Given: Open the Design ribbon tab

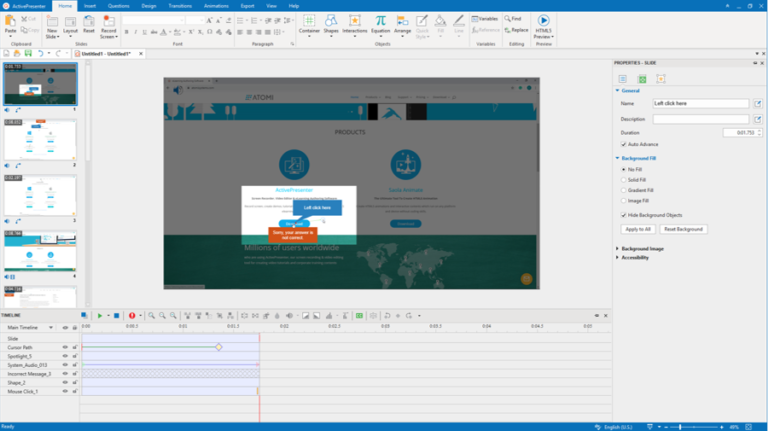Looking at the screenshot, I should [x=149, y=6].
